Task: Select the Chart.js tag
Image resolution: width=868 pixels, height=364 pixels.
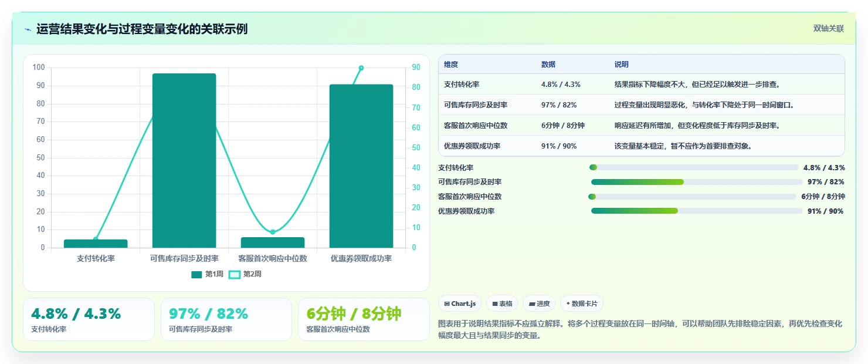Action: click(x=460, y=304)
